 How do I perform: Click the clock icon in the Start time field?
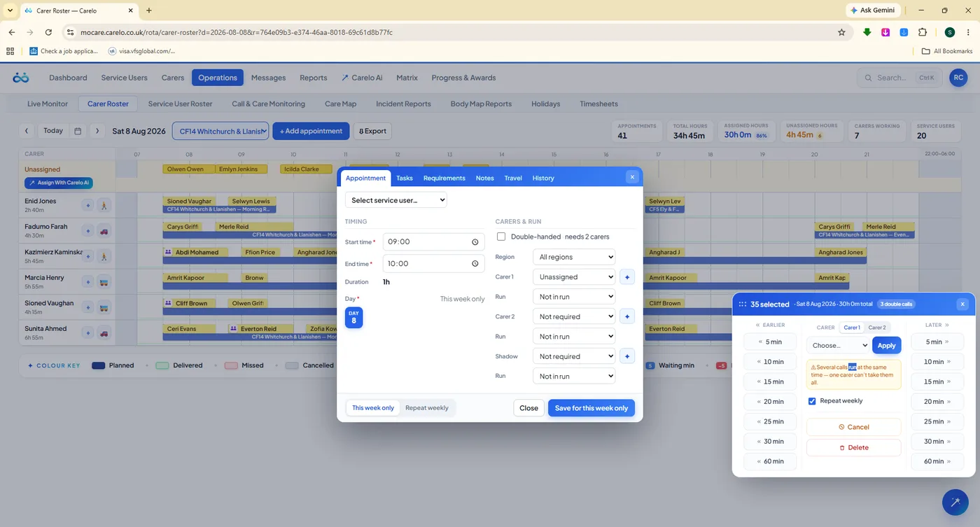pyautogui.click(x=475, y=242)
